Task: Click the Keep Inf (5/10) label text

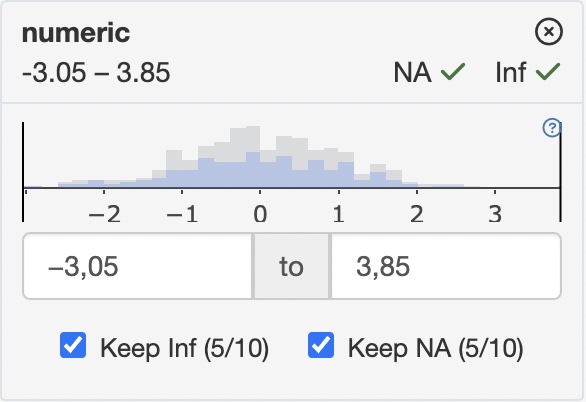Action: tap(185, 349)
